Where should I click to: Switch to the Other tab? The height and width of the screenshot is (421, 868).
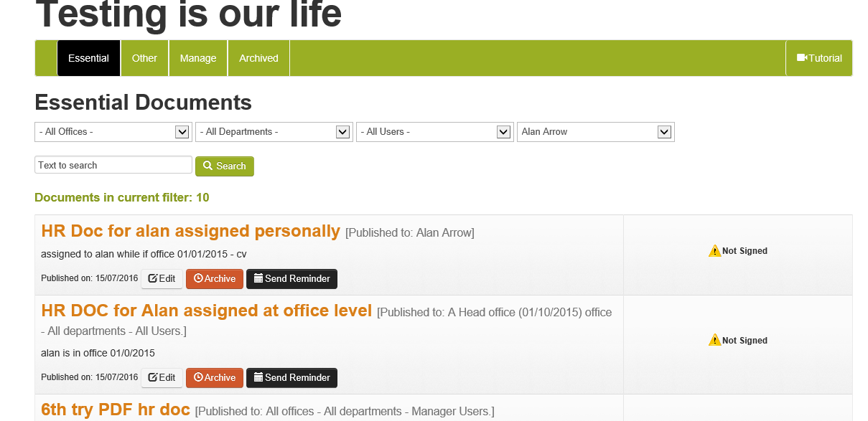point(144,58)
